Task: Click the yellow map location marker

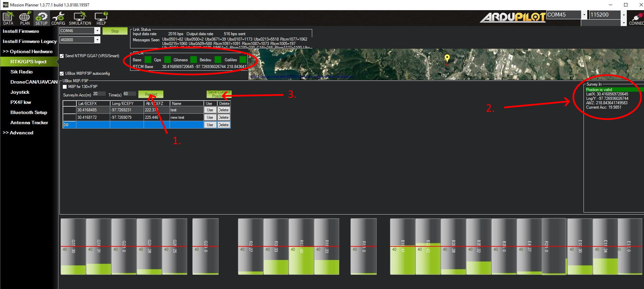Action: 447,59
